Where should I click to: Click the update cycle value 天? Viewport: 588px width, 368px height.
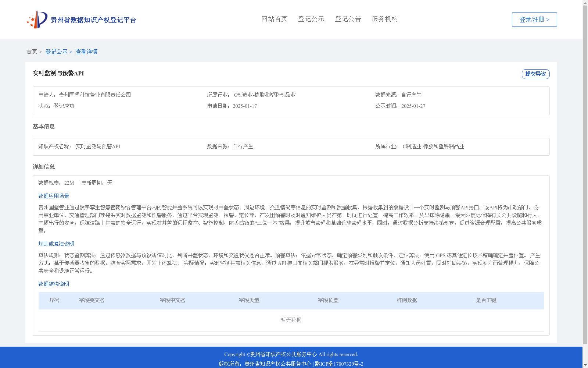click(x=110, y=183)
